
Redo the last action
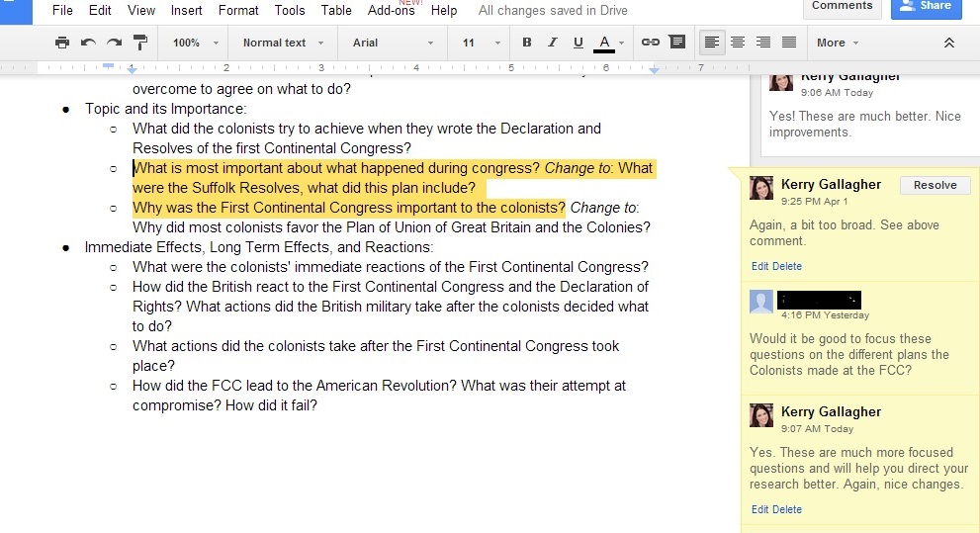tap(115, 43)
